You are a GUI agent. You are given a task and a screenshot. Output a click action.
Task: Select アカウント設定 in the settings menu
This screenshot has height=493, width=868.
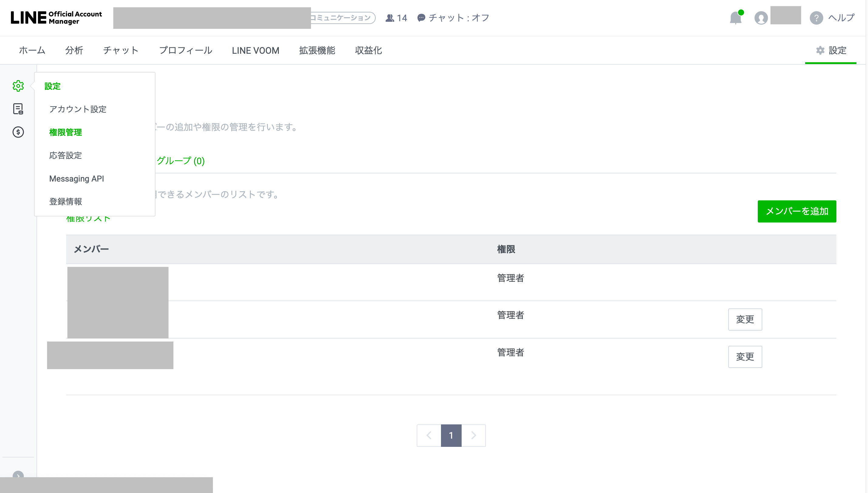pos(78,109)
